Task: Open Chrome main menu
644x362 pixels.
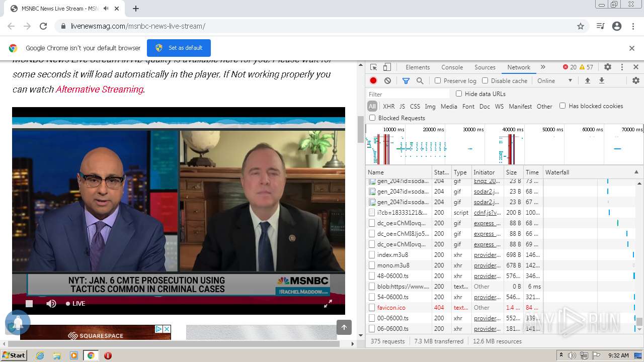Action: 633,26
